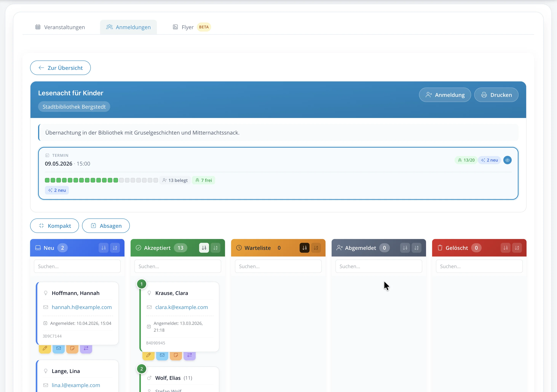Click the edit pencil under Hoffmann, Hannah card
Screen dimensions: 557x392
tap(45, 349)
